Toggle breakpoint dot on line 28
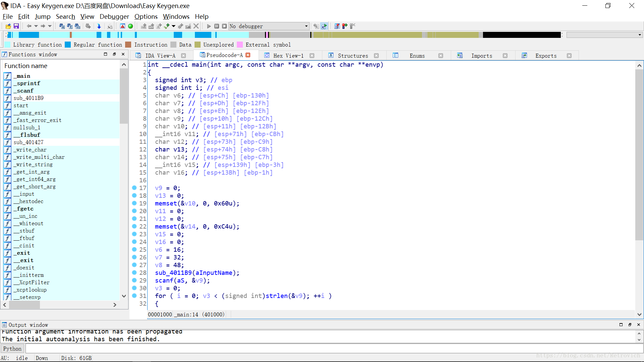The height and width of the screenshot is (362, 644). pos(134,273)
